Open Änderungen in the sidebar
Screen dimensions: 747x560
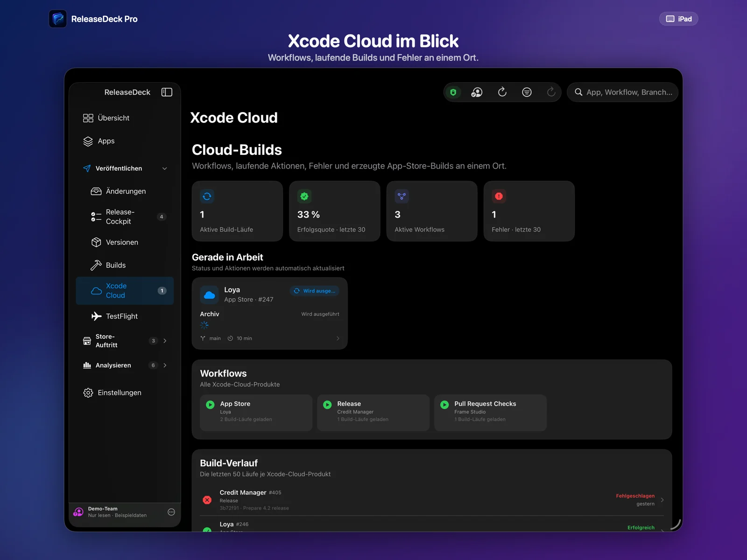125,191
